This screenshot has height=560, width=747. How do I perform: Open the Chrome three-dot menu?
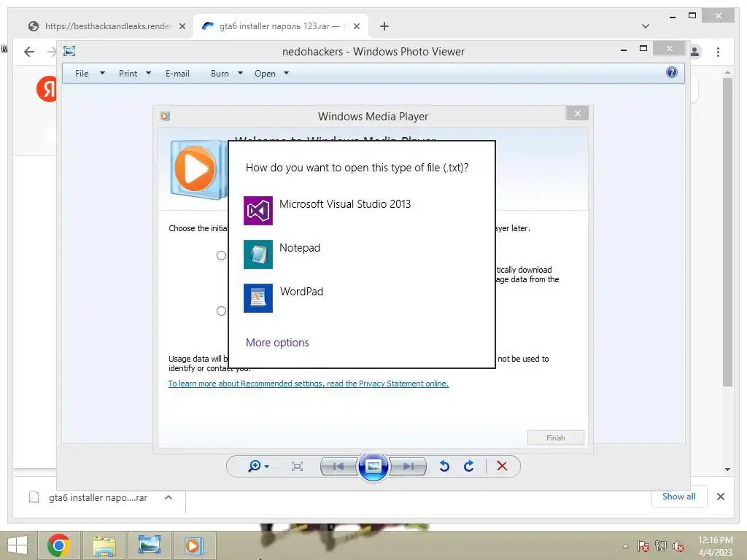click(x=718, y=52)
